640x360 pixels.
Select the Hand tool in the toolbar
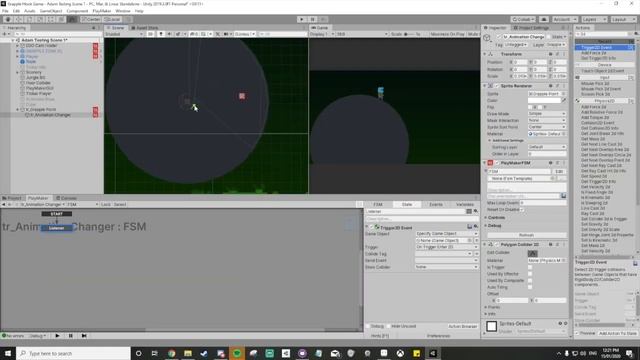(x=8, y=19)
